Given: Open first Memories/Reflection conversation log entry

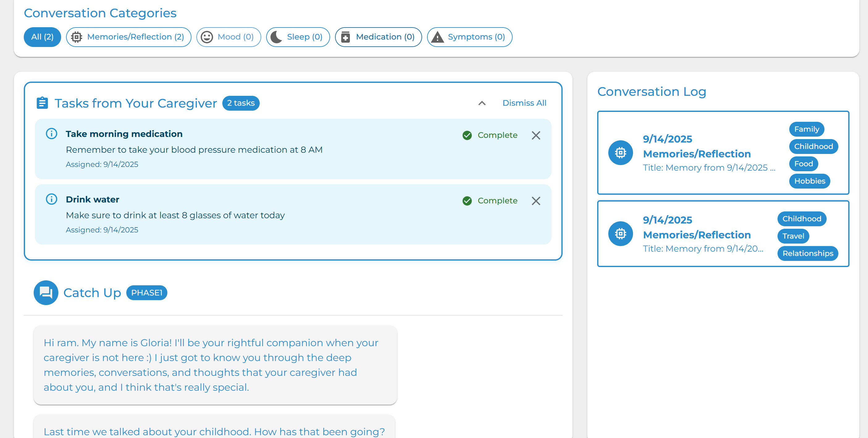Looking at the screenshot, I should coord(696,153).
